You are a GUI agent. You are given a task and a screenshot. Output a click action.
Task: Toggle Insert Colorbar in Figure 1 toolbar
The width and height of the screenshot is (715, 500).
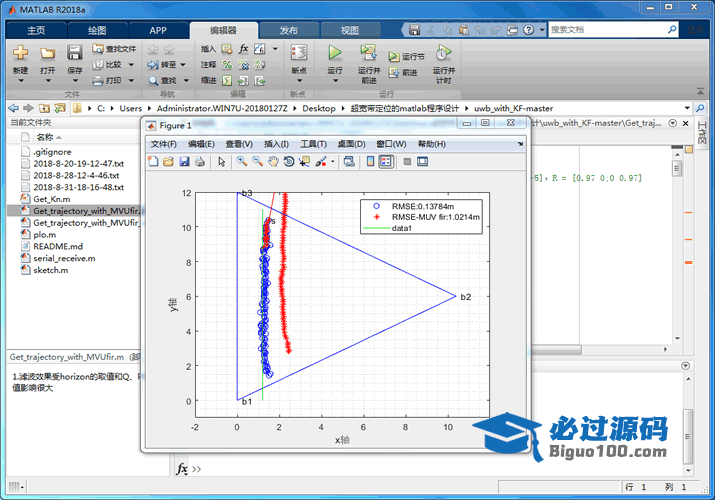coord(371,161)
